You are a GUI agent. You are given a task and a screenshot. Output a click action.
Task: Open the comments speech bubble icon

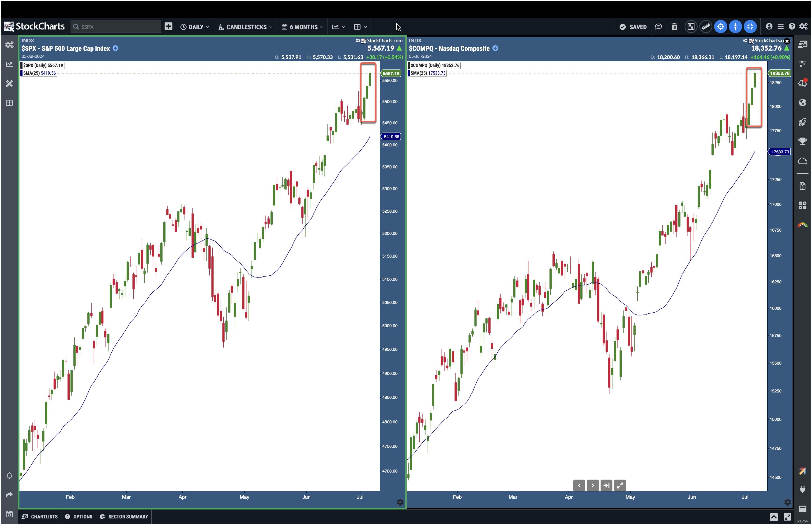(658, 27)
